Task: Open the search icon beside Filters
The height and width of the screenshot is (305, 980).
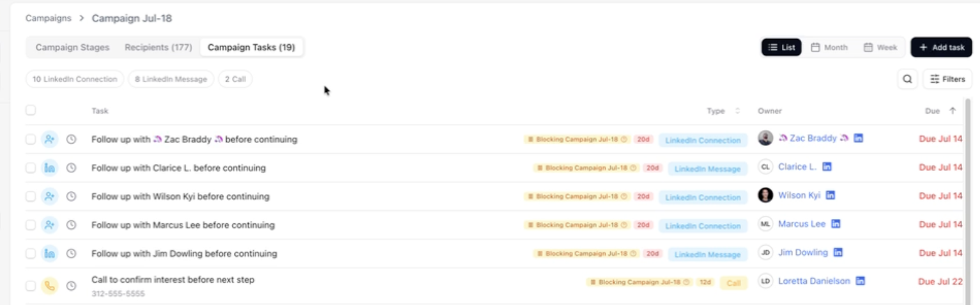Action: pos(907,79)
